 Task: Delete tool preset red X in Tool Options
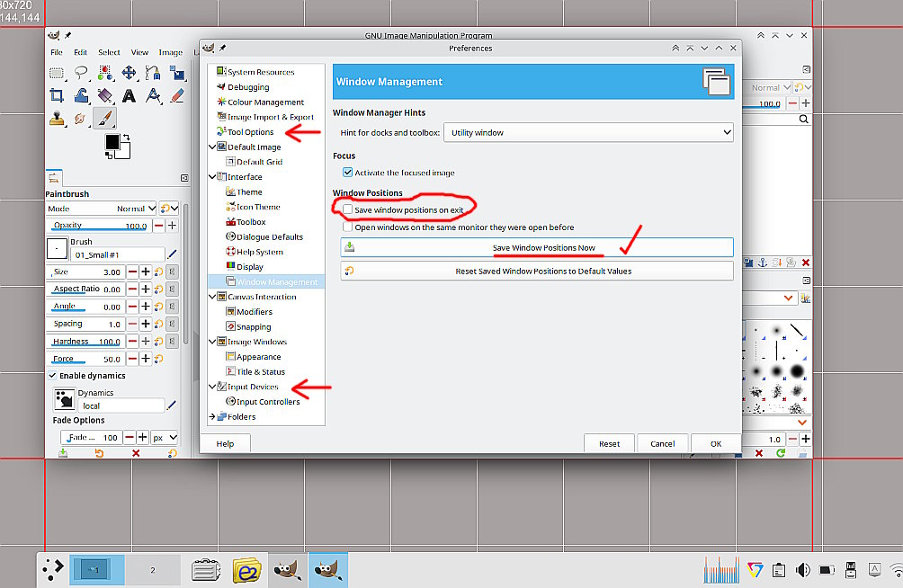[x=136, y=453]
